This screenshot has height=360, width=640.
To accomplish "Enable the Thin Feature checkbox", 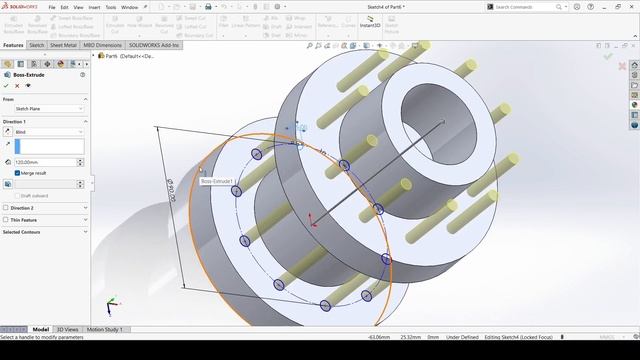I will tap(6, 220).
